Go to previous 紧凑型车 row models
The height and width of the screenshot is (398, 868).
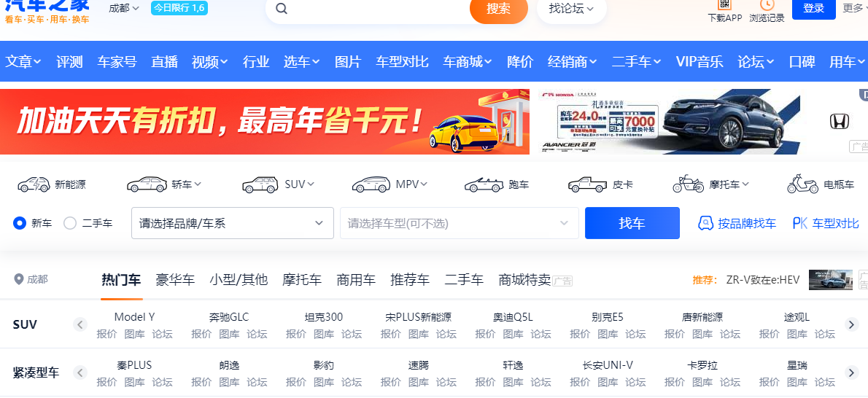click(80, 372)
